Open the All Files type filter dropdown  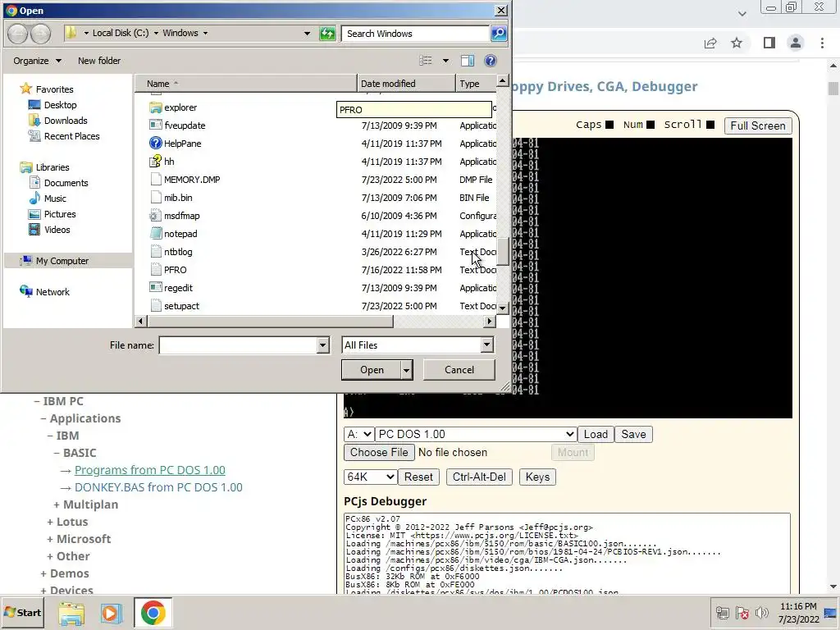(486, 345)
